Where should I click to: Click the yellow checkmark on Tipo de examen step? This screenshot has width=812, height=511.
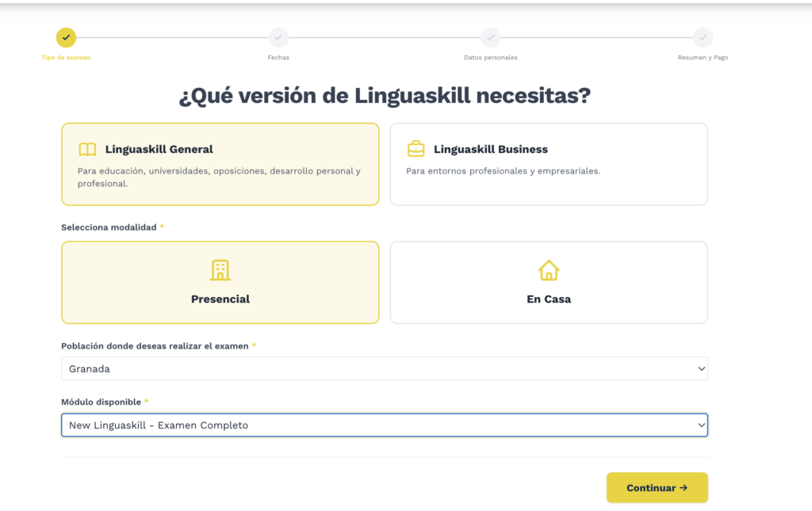[66, 37]
